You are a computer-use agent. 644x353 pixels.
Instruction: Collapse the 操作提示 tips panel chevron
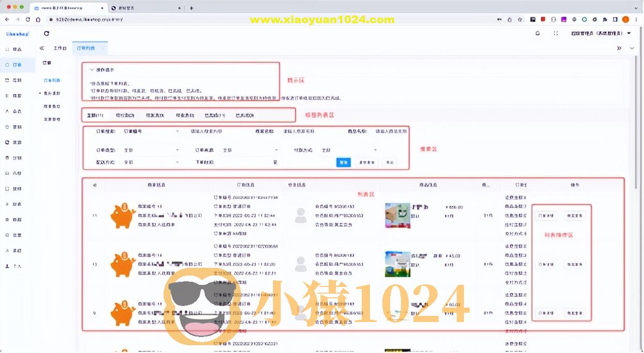(x=91, y=69)
